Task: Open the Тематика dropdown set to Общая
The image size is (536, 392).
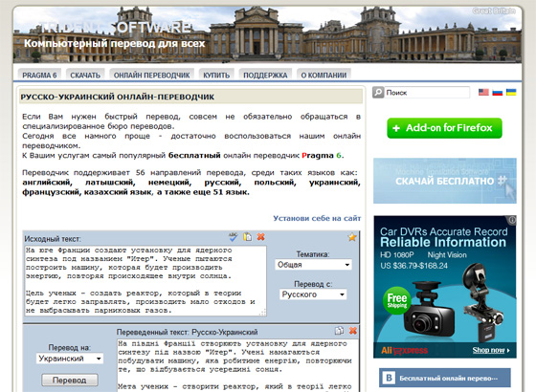Action: click(314, 265)
